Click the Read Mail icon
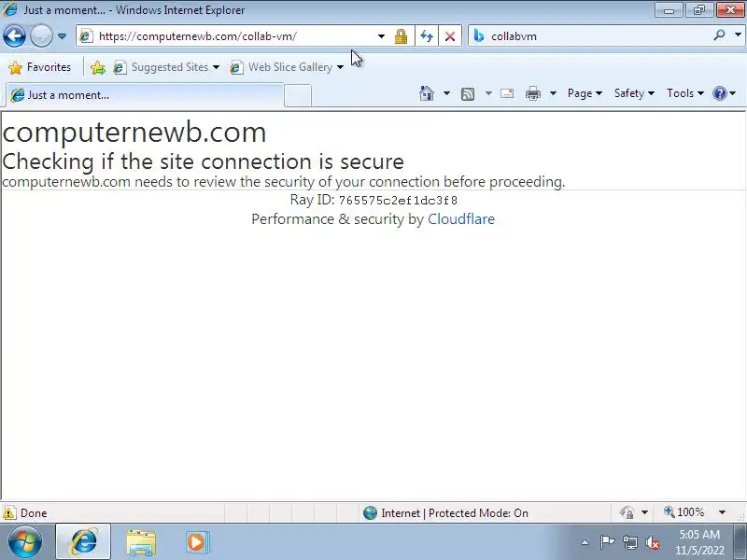The height and width of the screenshot is (560, 747). pyautogui.click(x=507, y=93)
